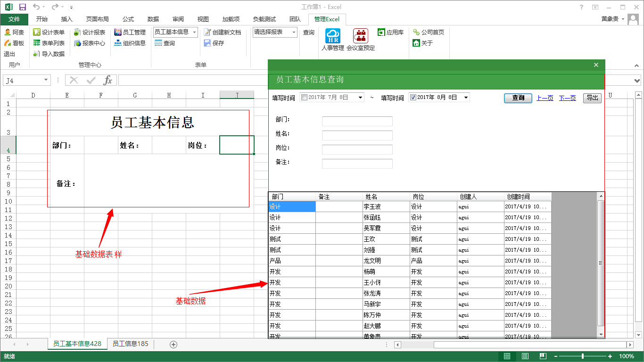Viewport: 644px width, 362px height.
Task: Click the 保存 save icon in ribbon
Action: [207, 43]
